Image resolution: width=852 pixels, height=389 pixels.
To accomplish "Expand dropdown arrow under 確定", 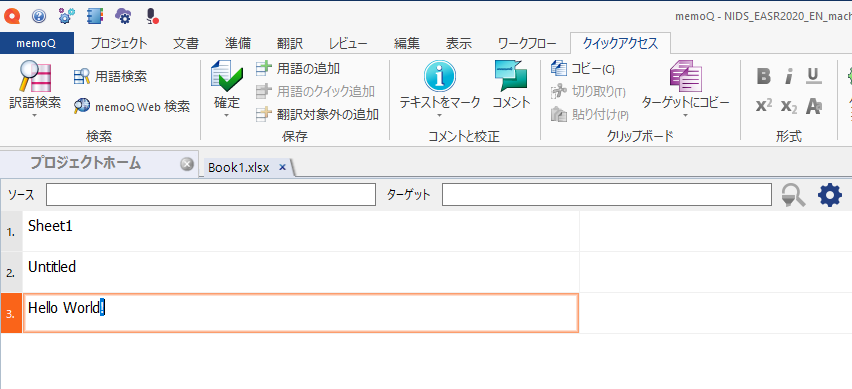I will (227, 115).
